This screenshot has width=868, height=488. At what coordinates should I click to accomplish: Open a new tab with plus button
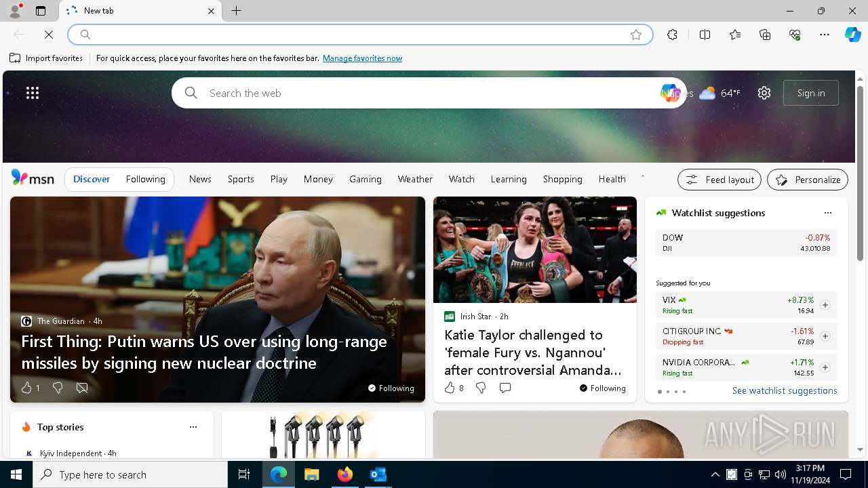click(x=236, y=11)
